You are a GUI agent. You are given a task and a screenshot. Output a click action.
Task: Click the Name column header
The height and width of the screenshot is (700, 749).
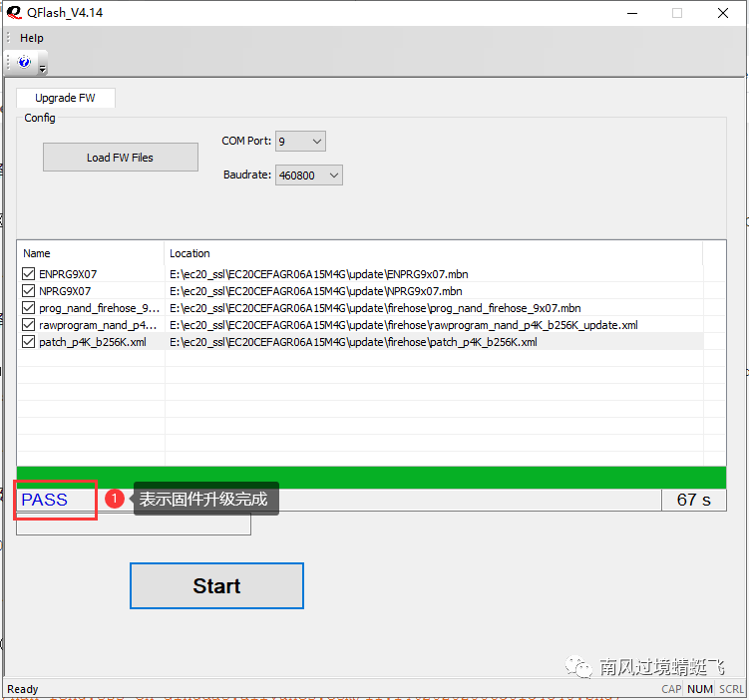tap(91, 253)
